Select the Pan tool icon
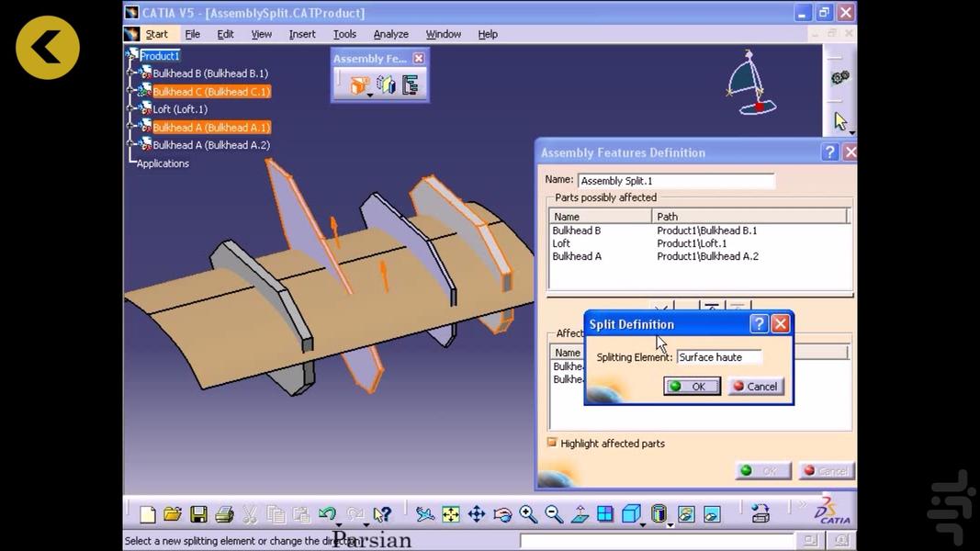 click(x=475, y=514)
